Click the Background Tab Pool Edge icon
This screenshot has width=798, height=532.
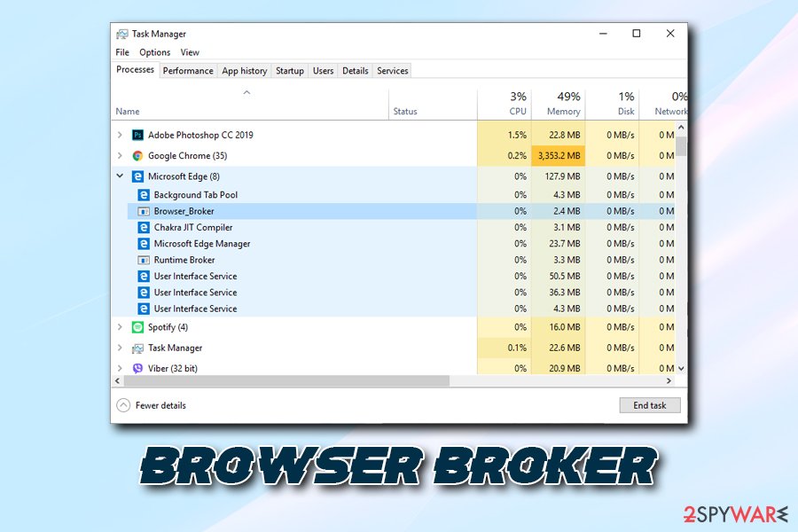point(144,195)
